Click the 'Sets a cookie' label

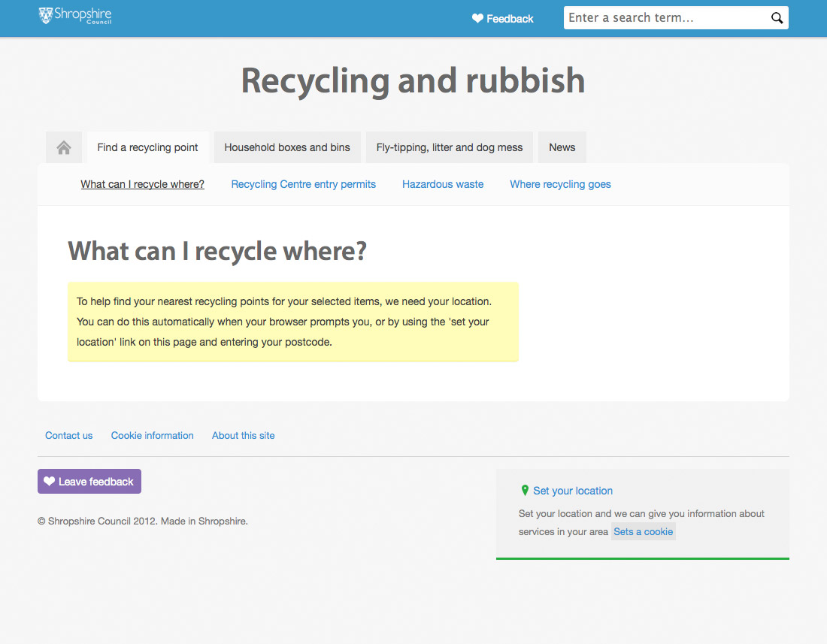(x=643, y=531)
